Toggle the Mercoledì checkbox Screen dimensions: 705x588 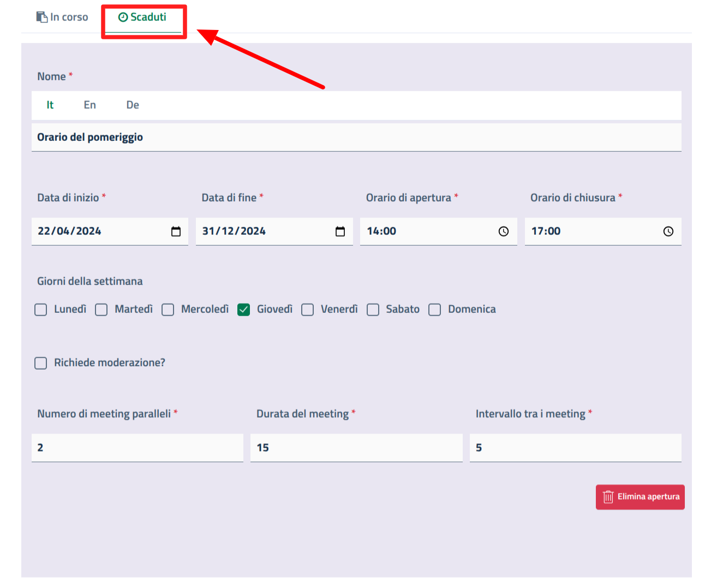click(168, 310)
